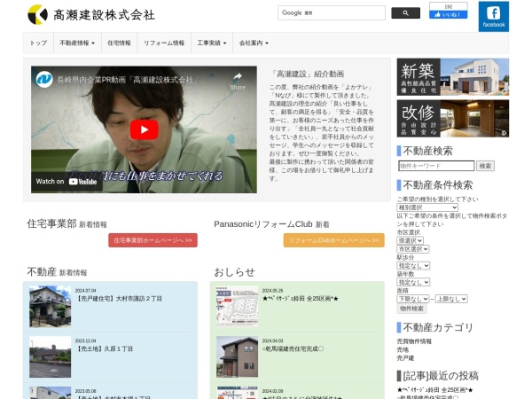Image resolution: width=532 pixels, height=399 pixels.
Task: Open Watch on YouTube link
Action: pos(66,182)
